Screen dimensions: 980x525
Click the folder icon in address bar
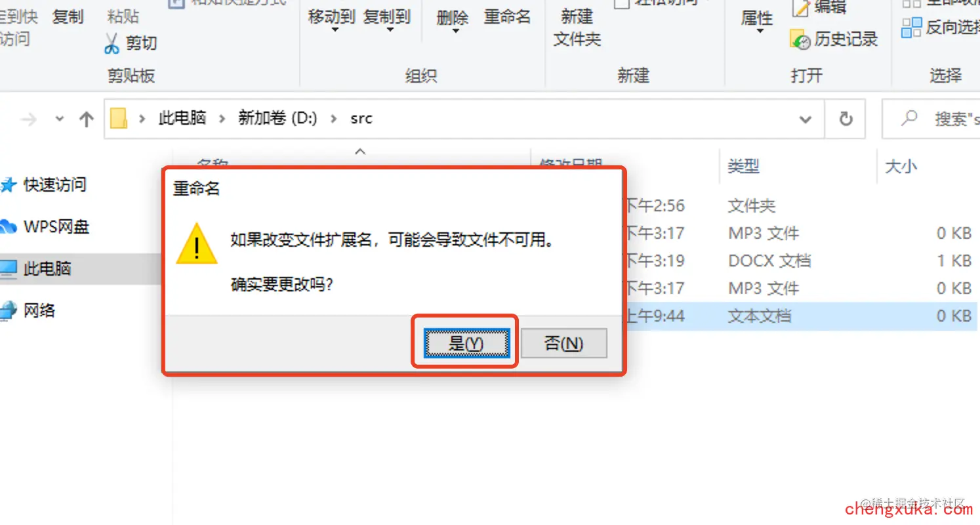[x=119, y=119]
